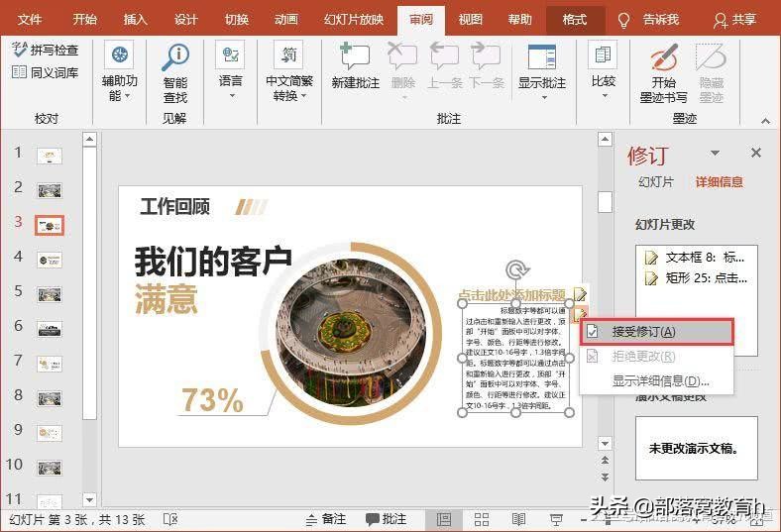Expand the Compare (比较) dropdown arrow
The image size is (781, 532).
click(x=605, y=96)
